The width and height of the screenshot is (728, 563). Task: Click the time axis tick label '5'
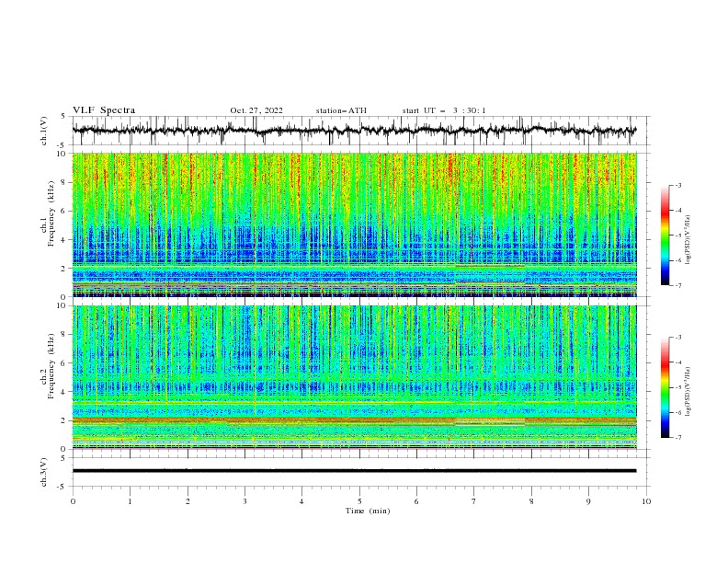coord(359,501)
